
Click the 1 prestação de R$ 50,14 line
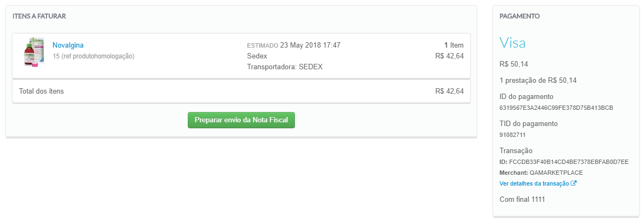coord(538,81)
